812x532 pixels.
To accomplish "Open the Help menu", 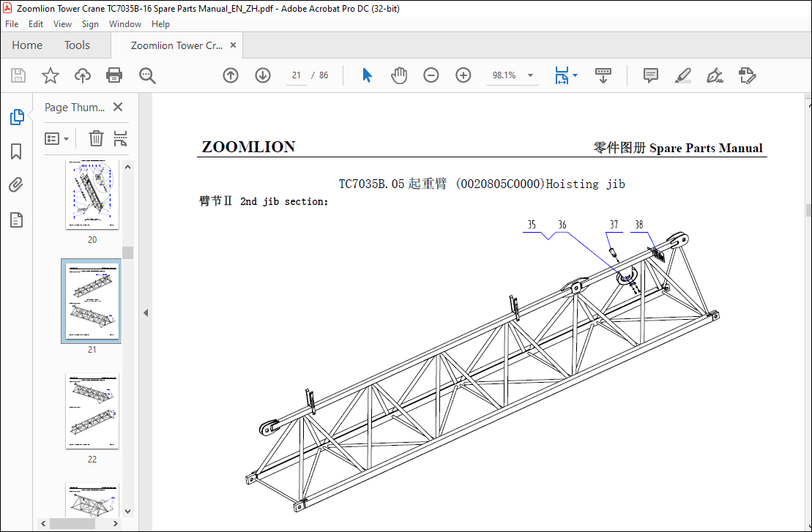I will tap(160, 24).
